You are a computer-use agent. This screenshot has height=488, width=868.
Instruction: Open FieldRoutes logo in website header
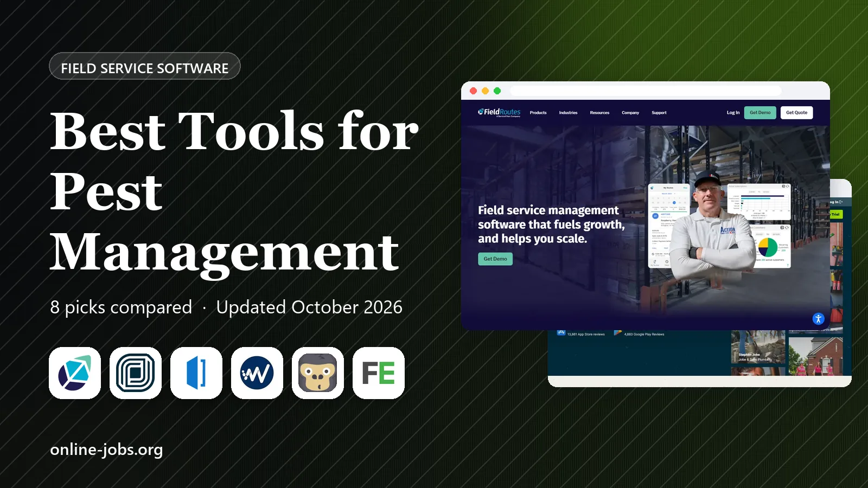tap(499, 112)
